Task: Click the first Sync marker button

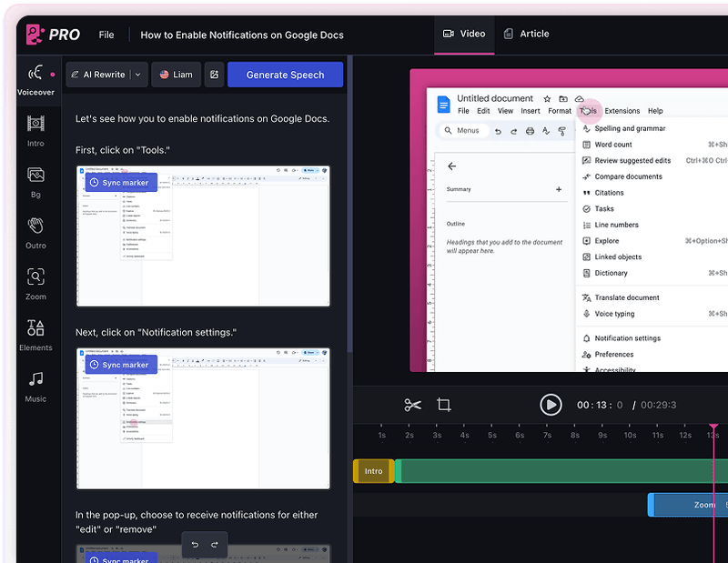Action: (123, 182)
